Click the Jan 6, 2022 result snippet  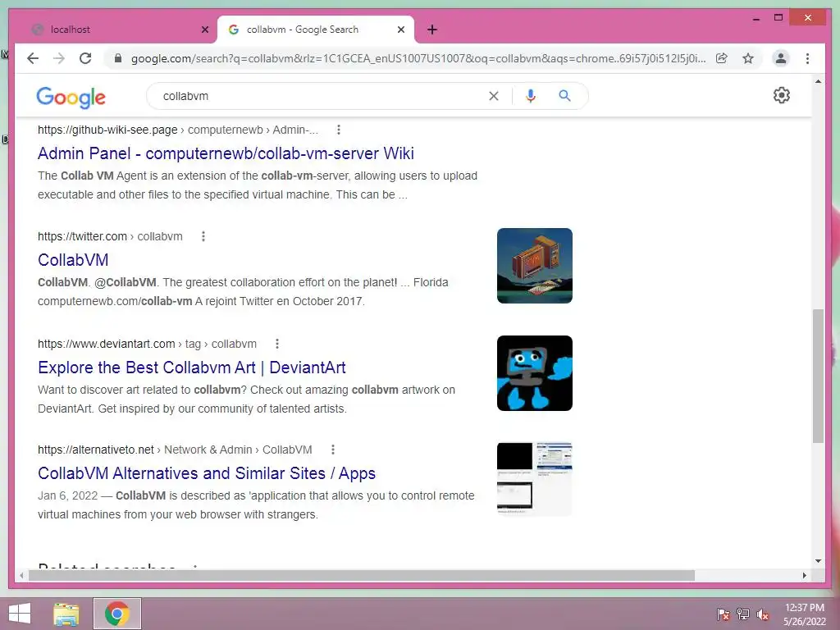(x=256, y=505)
